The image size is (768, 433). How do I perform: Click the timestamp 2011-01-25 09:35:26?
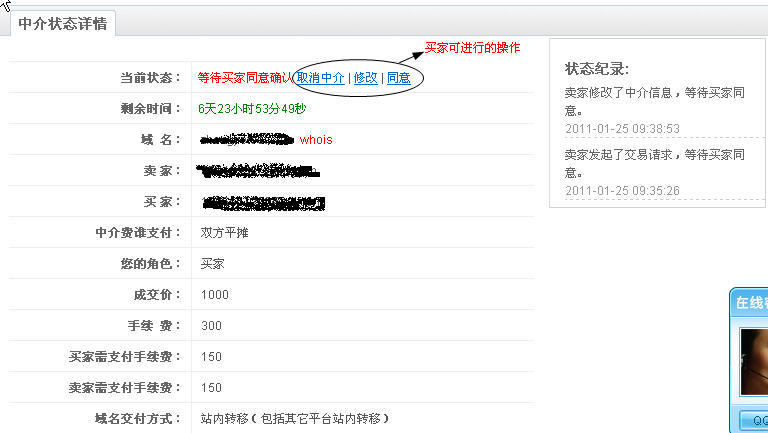[623, 191]
